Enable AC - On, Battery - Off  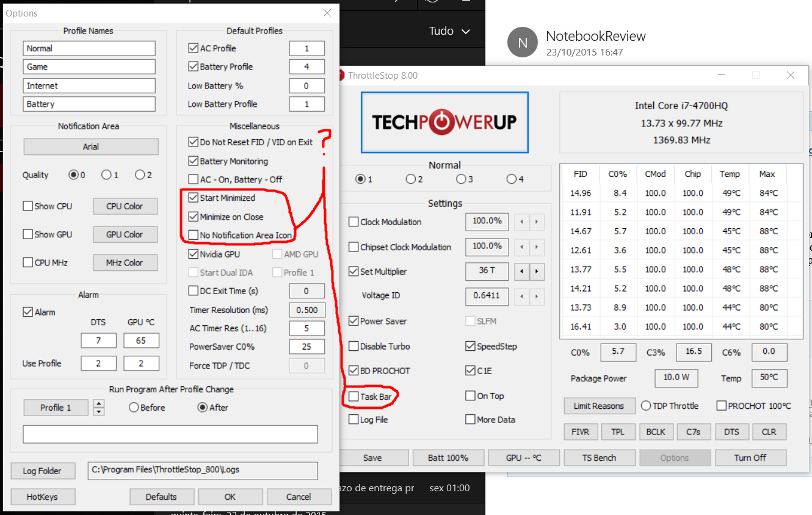tap(193, 179)
